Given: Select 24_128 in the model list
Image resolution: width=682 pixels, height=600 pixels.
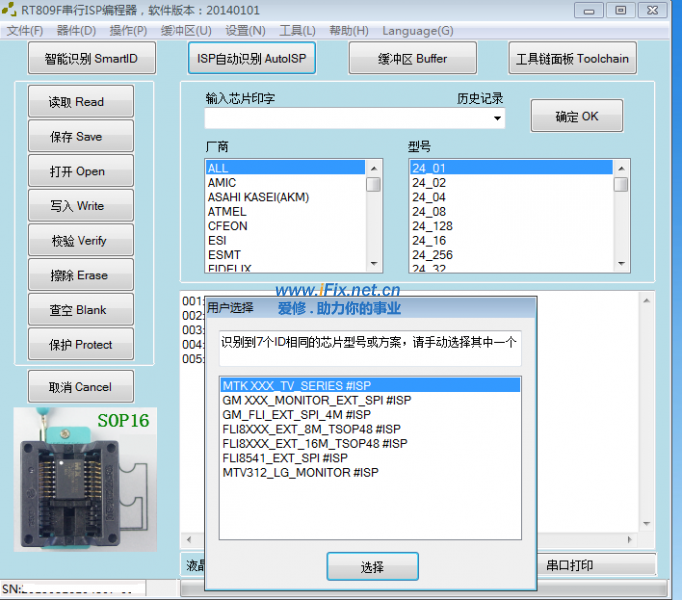Looking at the screenshot, I should [512, 225].
